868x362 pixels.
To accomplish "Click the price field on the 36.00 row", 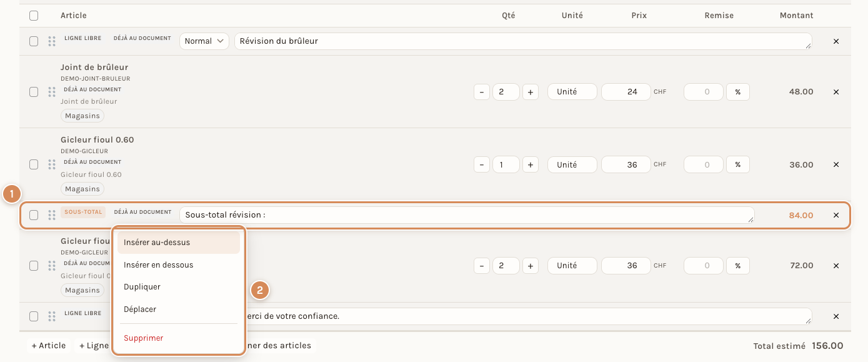I will (626, 164).
